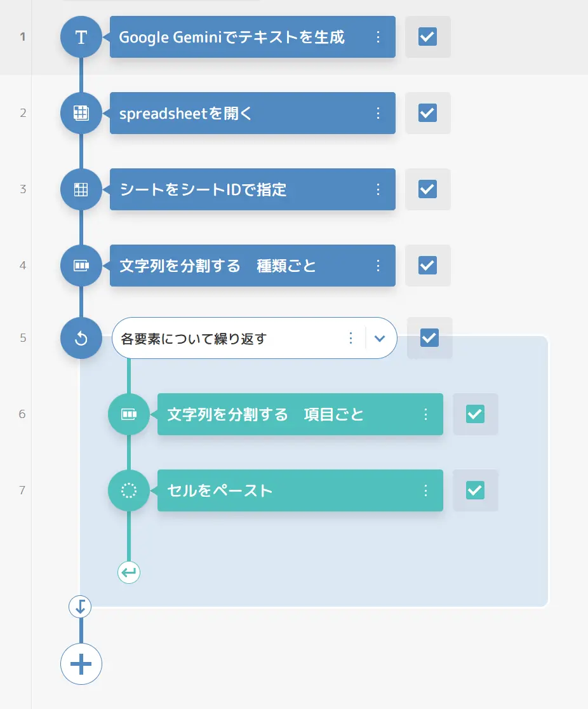Open three-dot menu for 文字列を分割する 項目ごと
Image resolution: width=588 pixels, height=709 pixels.
point(425,414)
